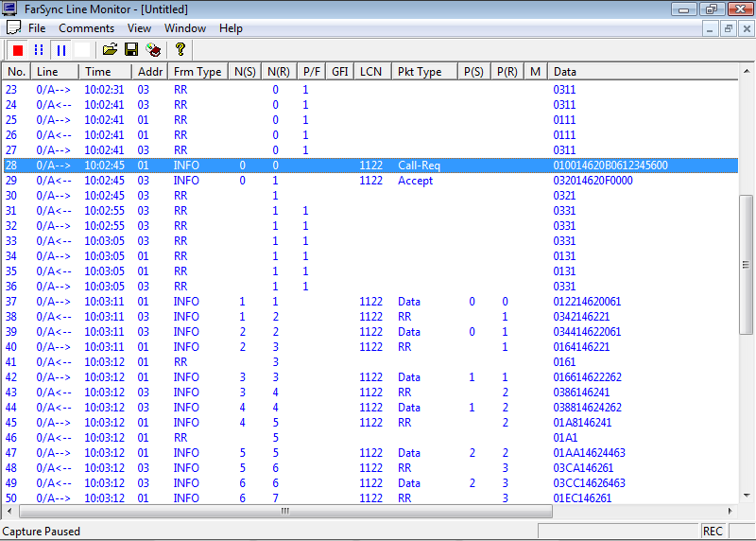Click the Frm Type column header
The width and height of the screenshot is (756, 541).
198,72
